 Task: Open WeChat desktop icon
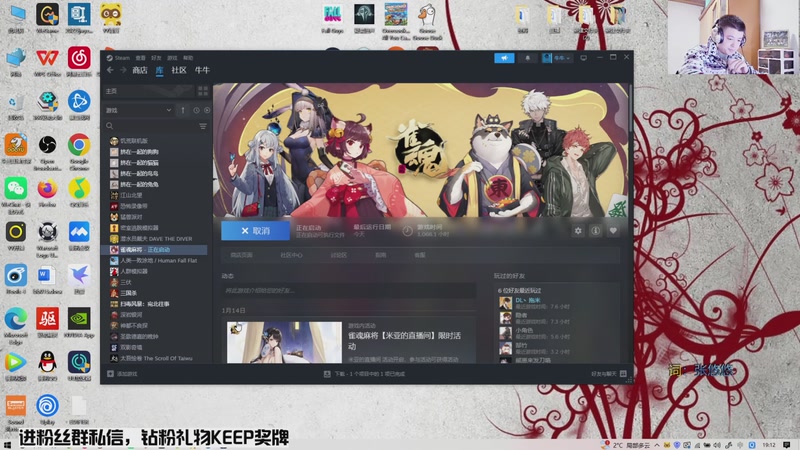click(16, 194)
